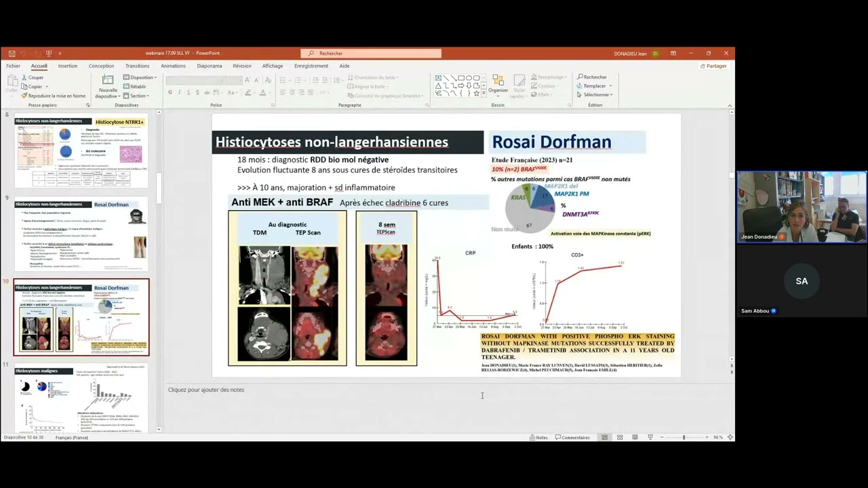Toggle strikethrough formatting

207,92
